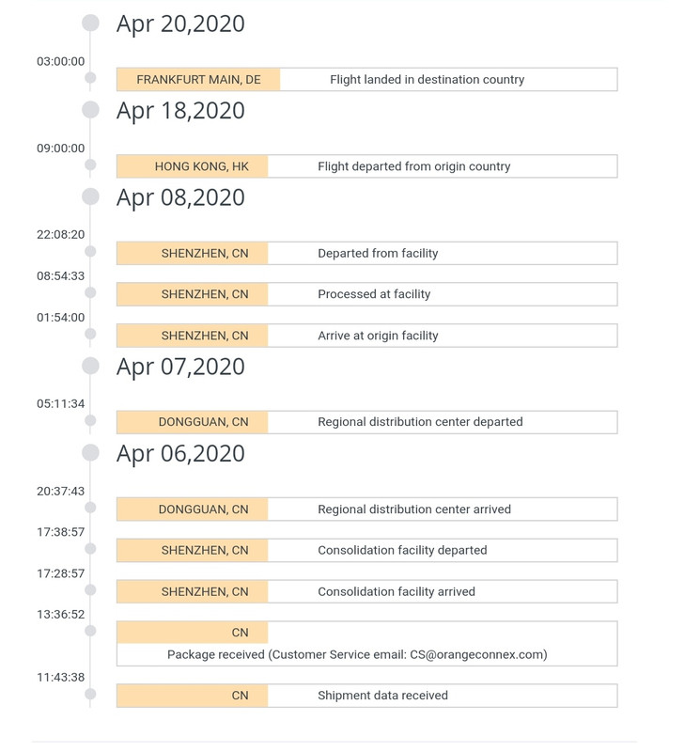Viewport: 700px width, 752px height.
Task: Select the 22:08:20 timeline event dot
Action: click(x=90, y=251)
